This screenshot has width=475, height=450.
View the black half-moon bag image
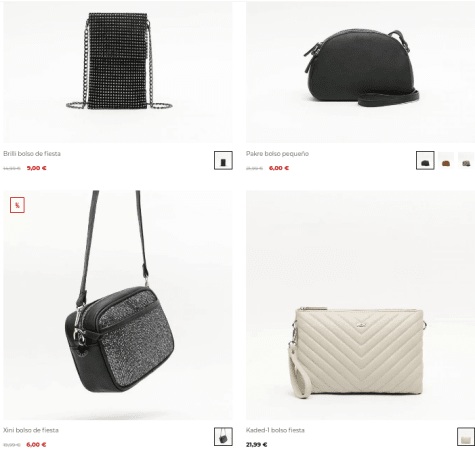[x=360, y=72]
